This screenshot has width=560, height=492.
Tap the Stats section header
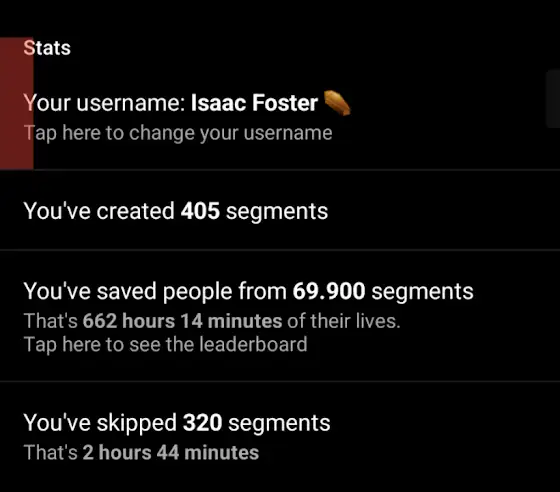pos(47,48)
